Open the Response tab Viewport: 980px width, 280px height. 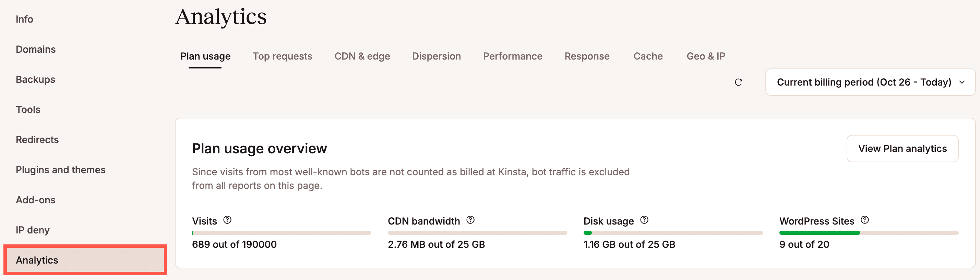point(587,56)
